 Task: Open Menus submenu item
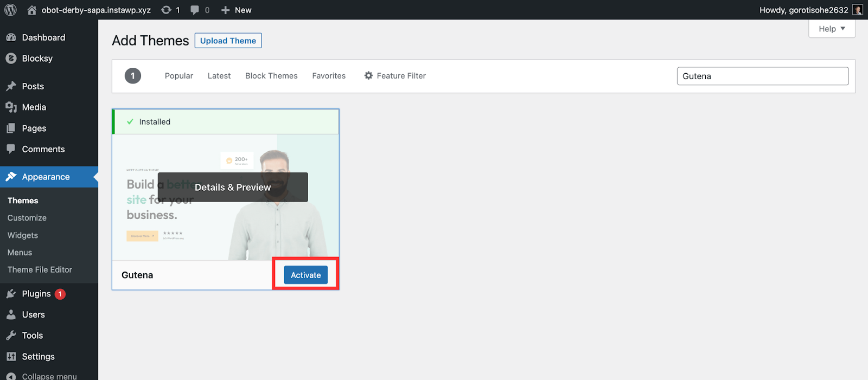tap(20, 253)
